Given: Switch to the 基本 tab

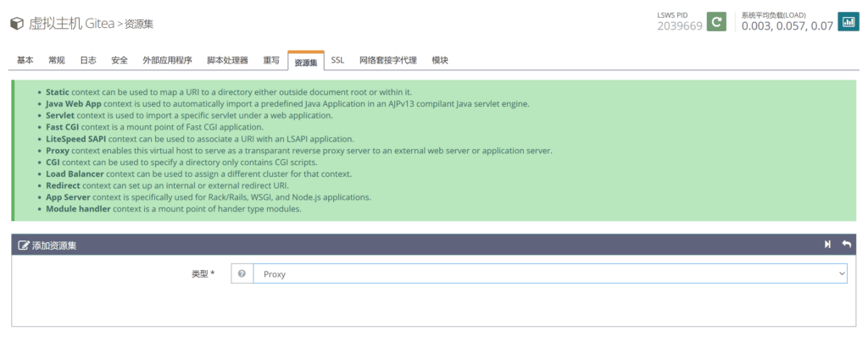Looking at the screenshot, I should click(x=25, y=61).
